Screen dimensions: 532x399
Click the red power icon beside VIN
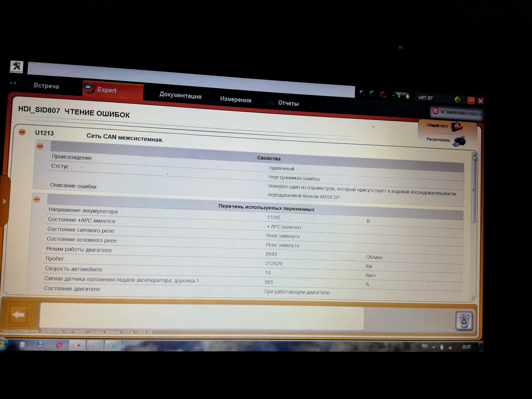click(435, 111)
